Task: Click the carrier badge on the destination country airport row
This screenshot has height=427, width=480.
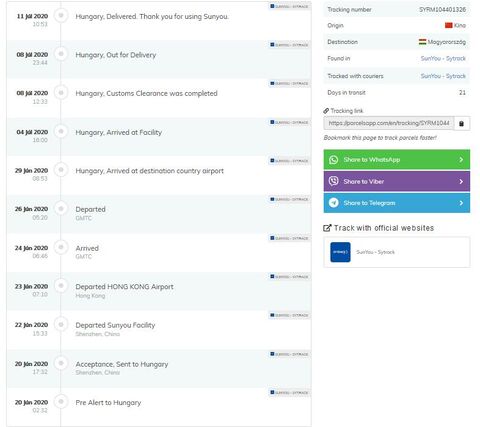Action: tap(289, 161)
